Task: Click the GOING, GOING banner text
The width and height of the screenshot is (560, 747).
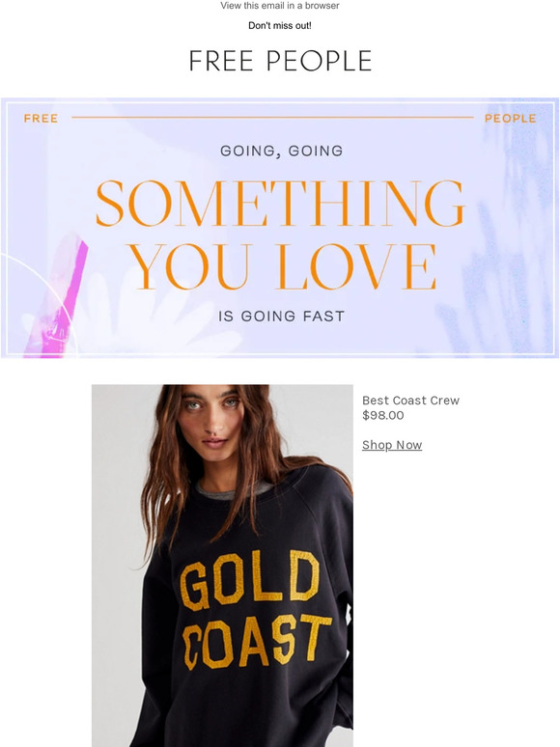Action: 281,151
